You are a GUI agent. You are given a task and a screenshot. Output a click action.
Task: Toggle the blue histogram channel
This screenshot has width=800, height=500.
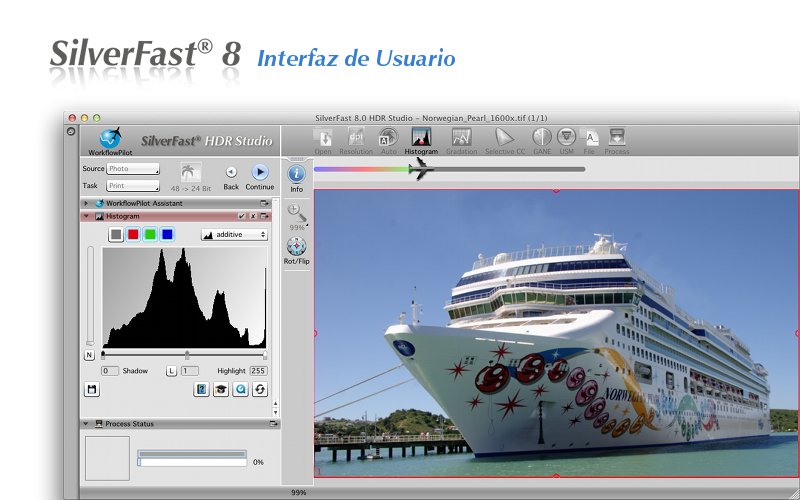click(167, 235)
